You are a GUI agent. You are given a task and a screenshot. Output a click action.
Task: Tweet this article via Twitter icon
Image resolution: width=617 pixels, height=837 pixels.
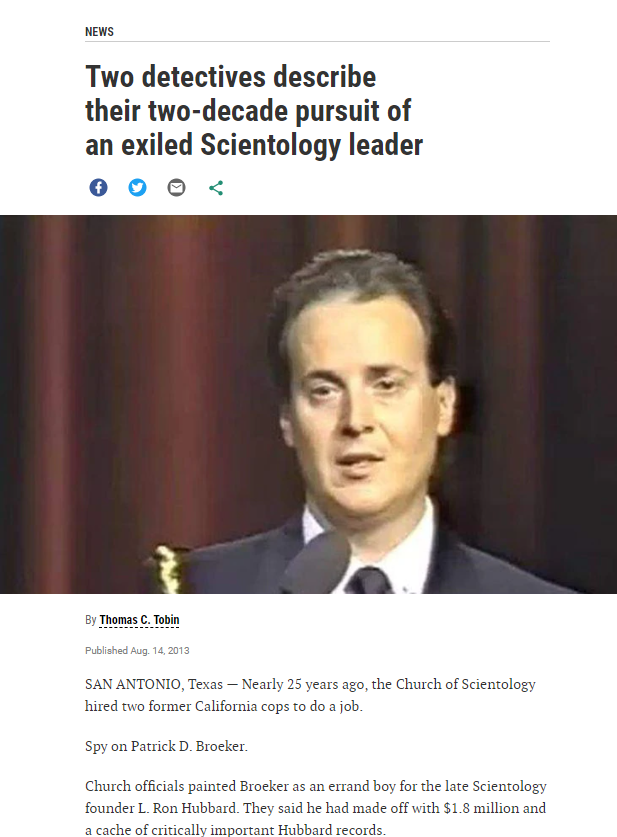137,187
